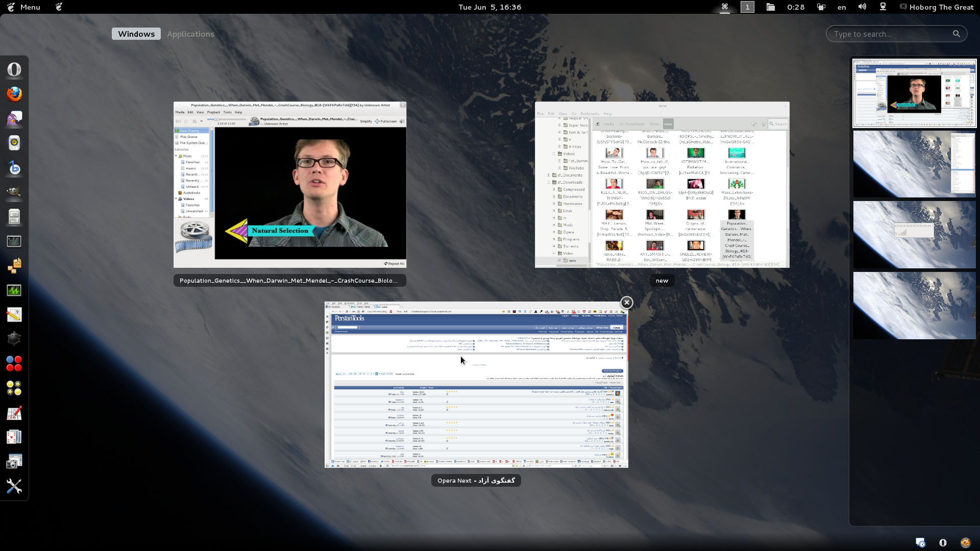Open Pidgin messenger from the dash
The height and width of the screenshot is (551, 980).
(x=14, y=119)
